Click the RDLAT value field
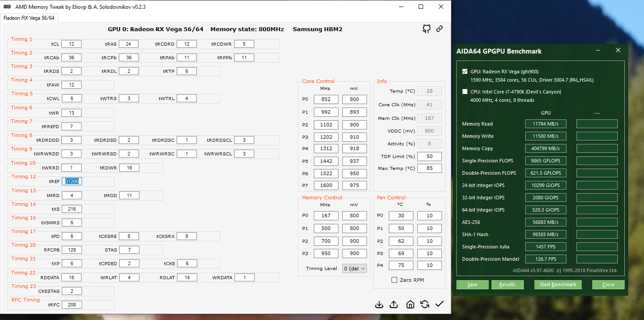Viewport: 644px width, 320px height. tap(187, 277)
